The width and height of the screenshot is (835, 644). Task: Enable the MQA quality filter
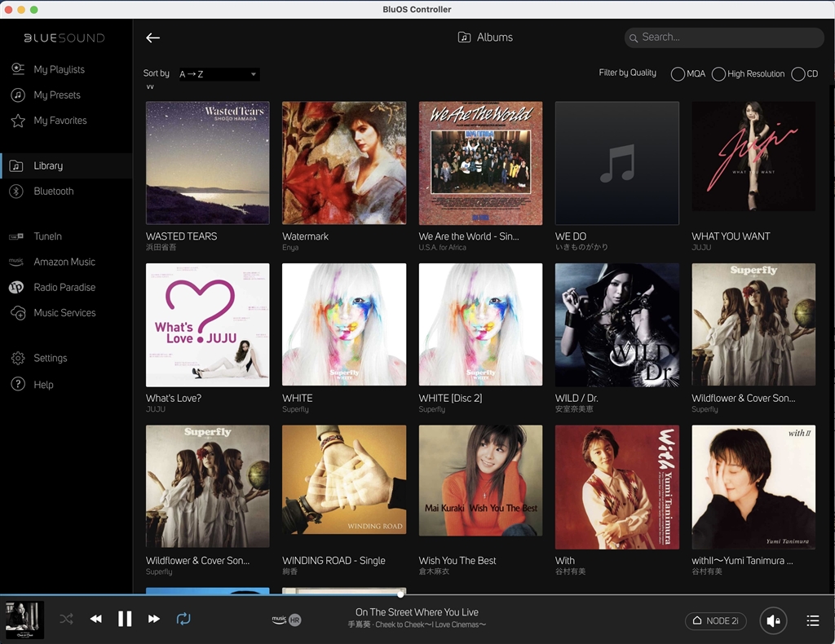pos(678,74)
